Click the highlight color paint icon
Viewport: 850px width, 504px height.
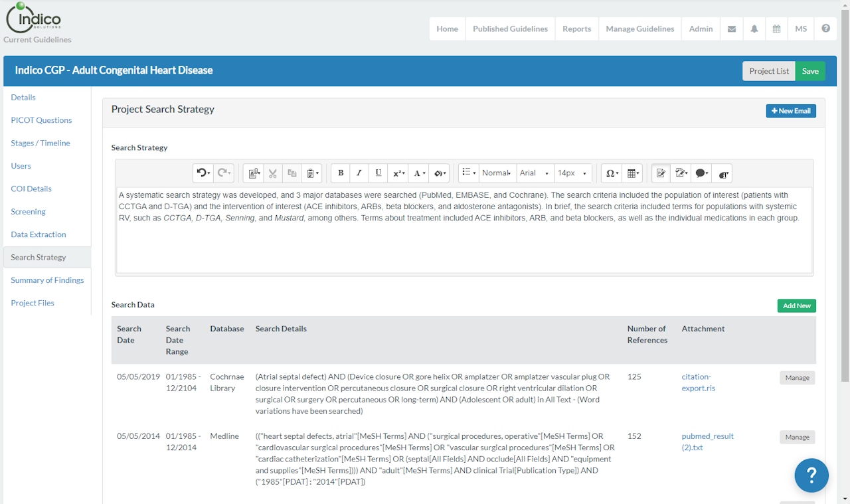click(x=440, y=173)
